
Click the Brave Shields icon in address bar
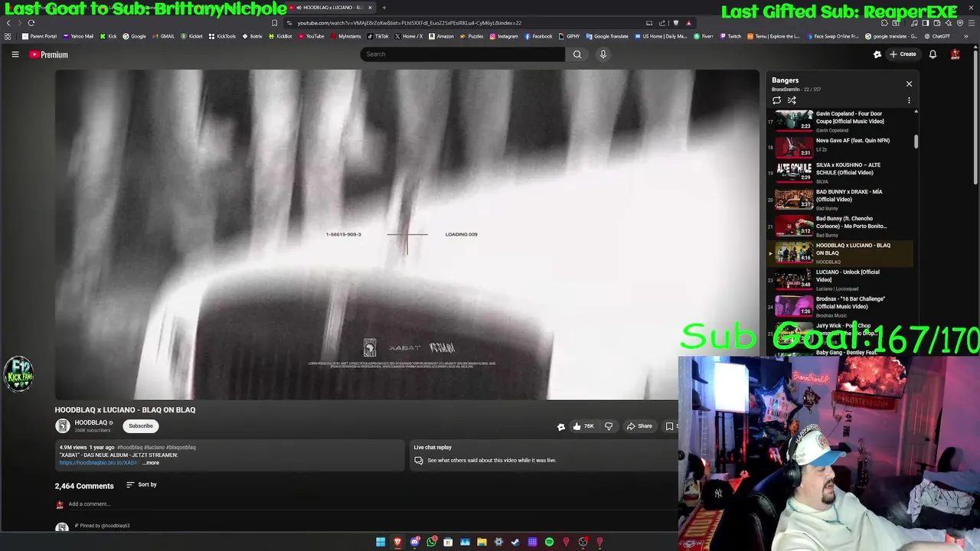point(675,23)
